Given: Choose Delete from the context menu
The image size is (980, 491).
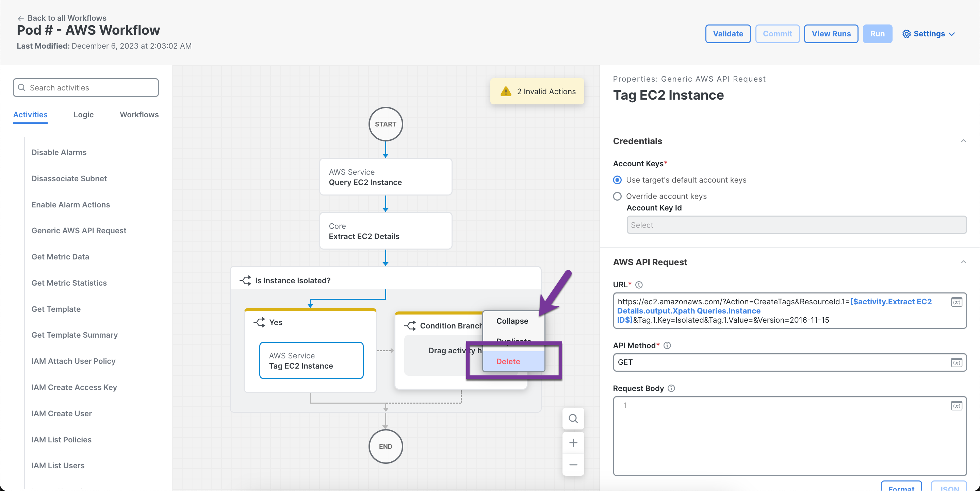Looking at the screenshot, I should (513, 361).
